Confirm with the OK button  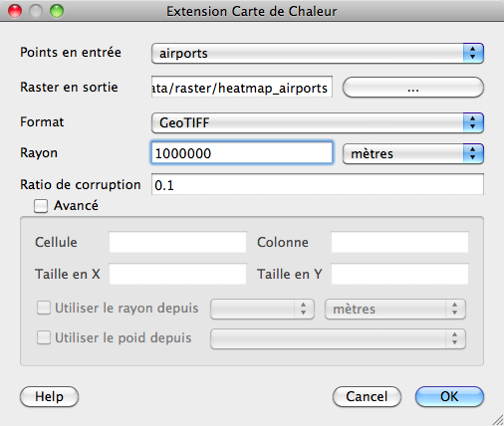coord(449,396)
